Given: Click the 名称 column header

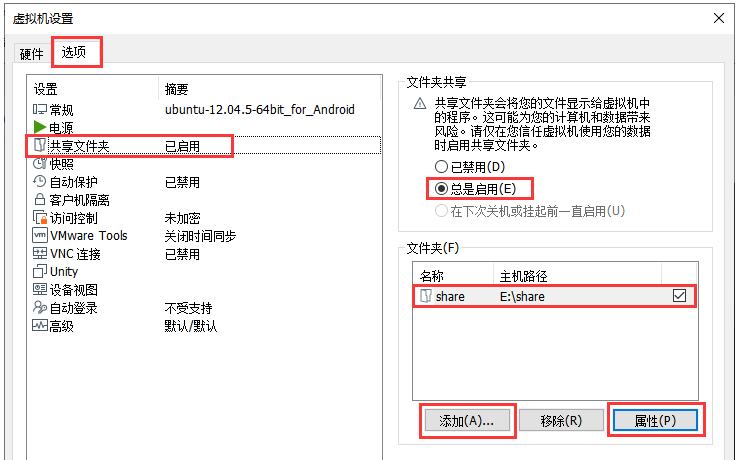Looking at the screenshot, I should pos(432,276).
